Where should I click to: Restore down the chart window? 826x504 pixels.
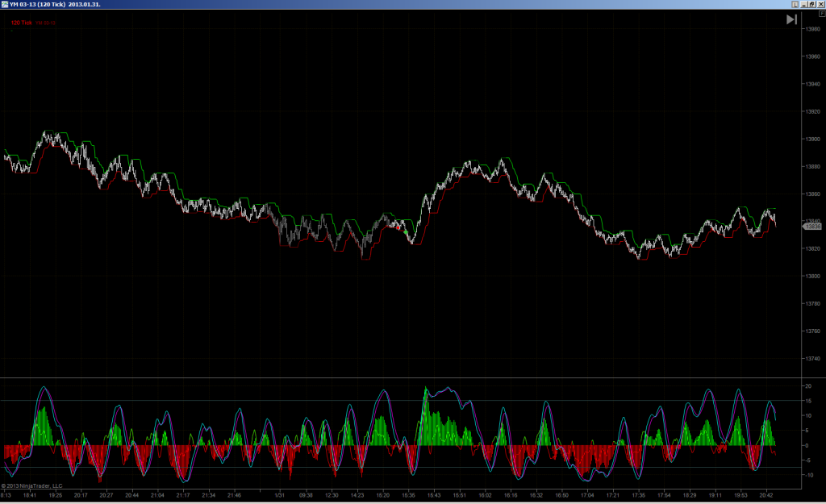pos(811,4)
